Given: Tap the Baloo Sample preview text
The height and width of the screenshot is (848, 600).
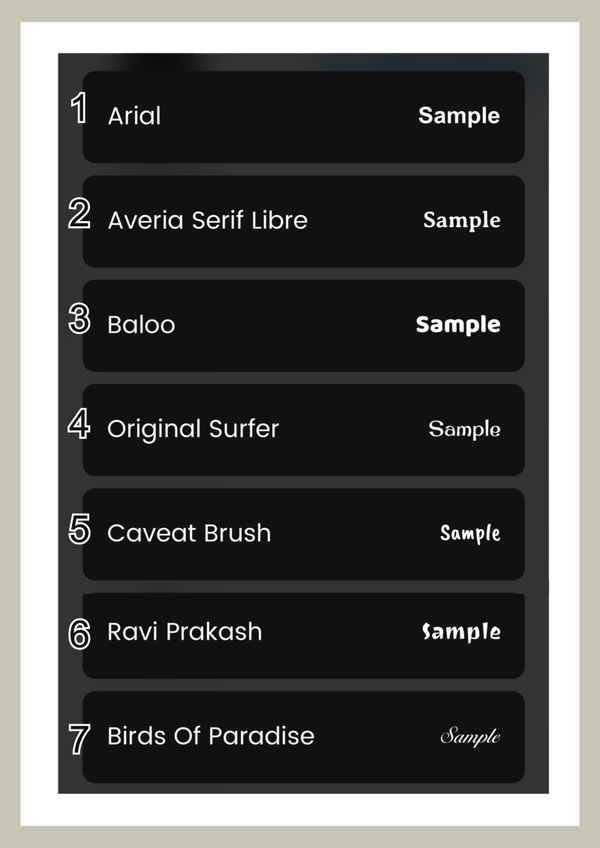Looking at the screenshot, I should pyautogui.click(x=458, y=325).
